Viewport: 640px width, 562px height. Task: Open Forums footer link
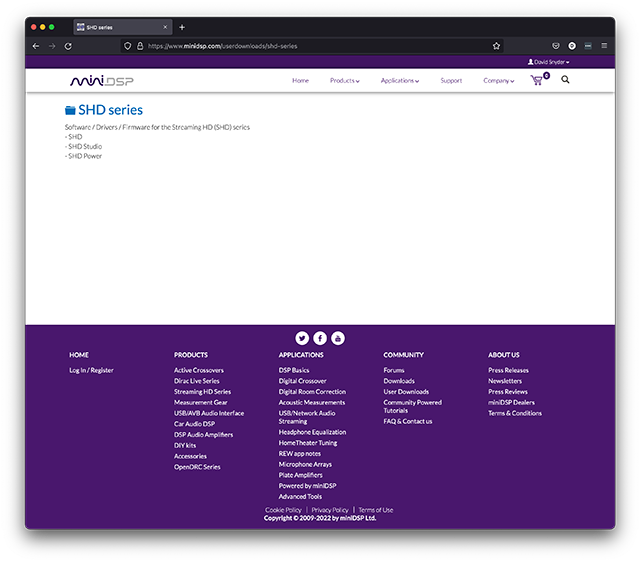(394, 371)
